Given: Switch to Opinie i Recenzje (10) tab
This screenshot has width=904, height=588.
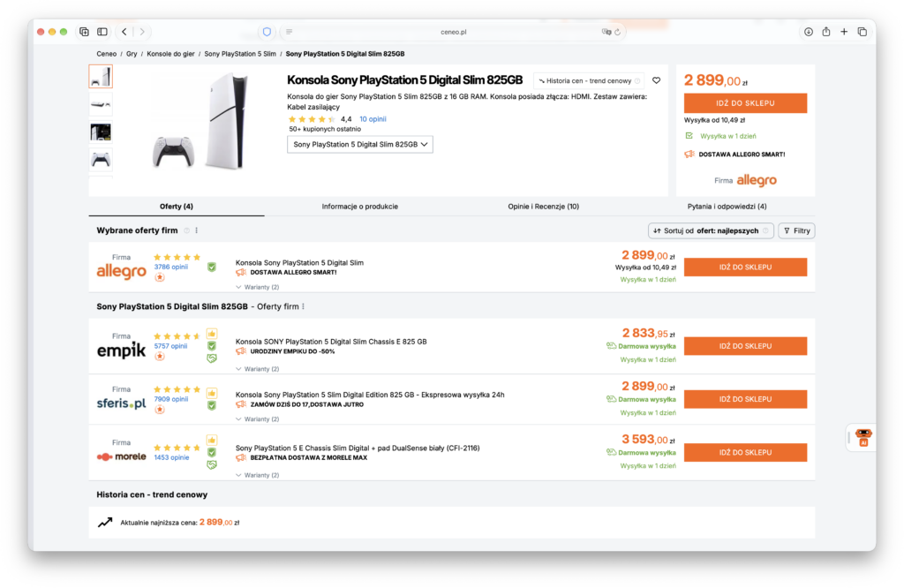Looking at the screenshot, I should coord(543,207).
